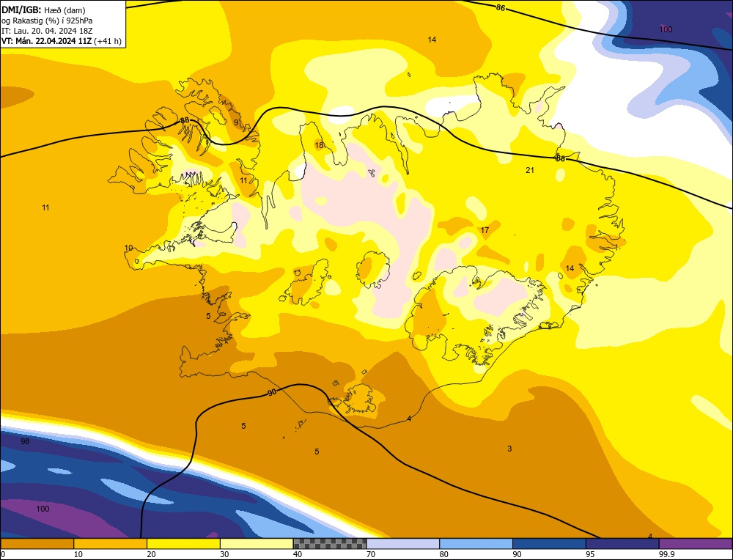The image size is (733, 560).
Task: Click the 'og Rakastig (%) í 925hPa' line
Action: point(47,21)
